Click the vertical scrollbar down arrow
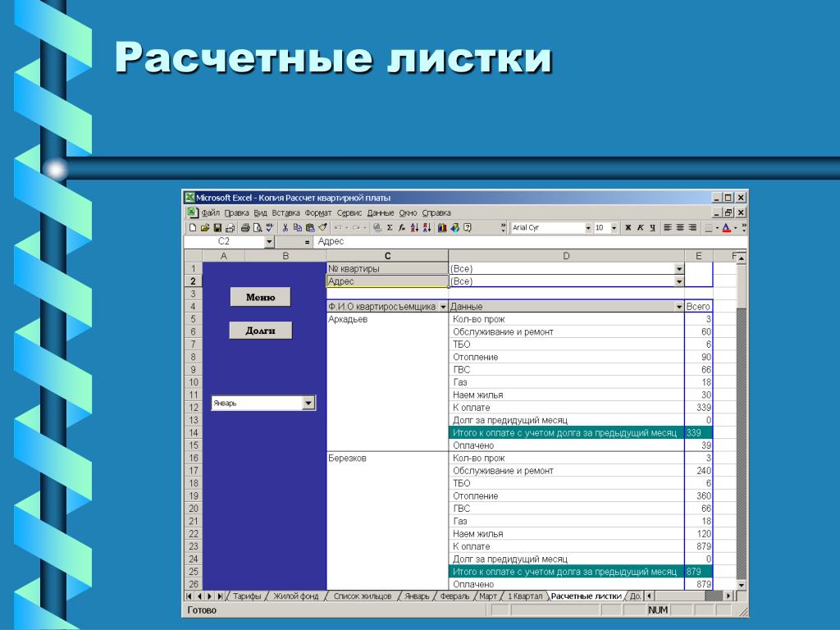 [x=742, y=585]
